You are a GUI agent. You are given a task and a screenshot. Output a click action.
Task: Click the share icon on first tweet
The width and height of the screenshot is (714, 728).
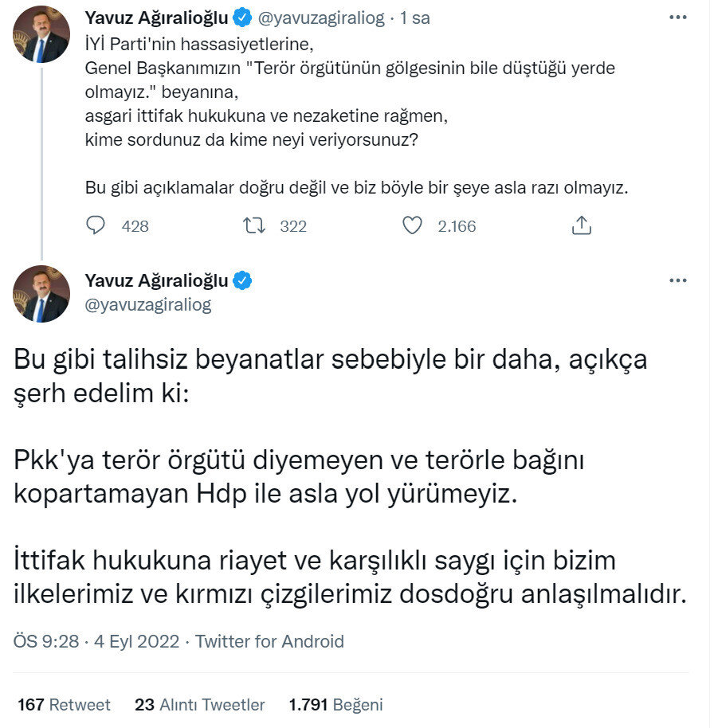pyautogui.click(x=582, y=226)
